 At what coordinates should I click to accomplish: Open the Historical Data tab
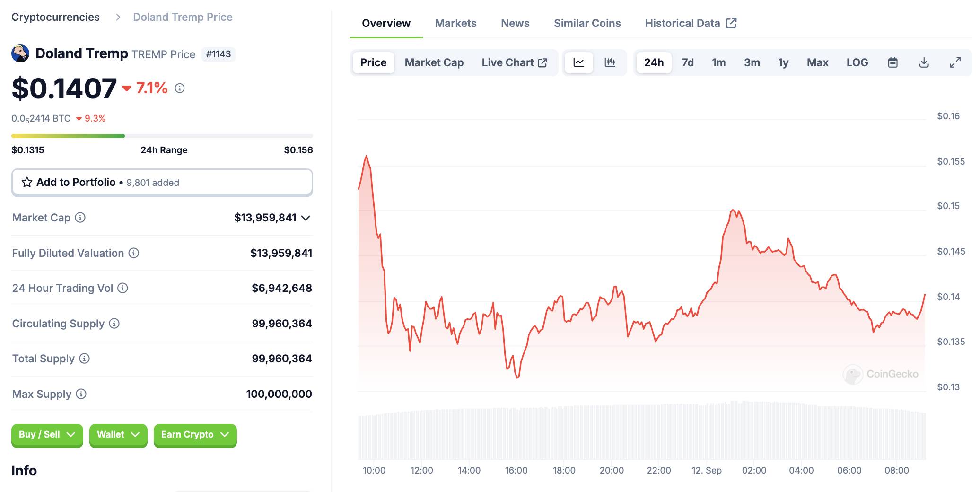[x=691, y=23]
